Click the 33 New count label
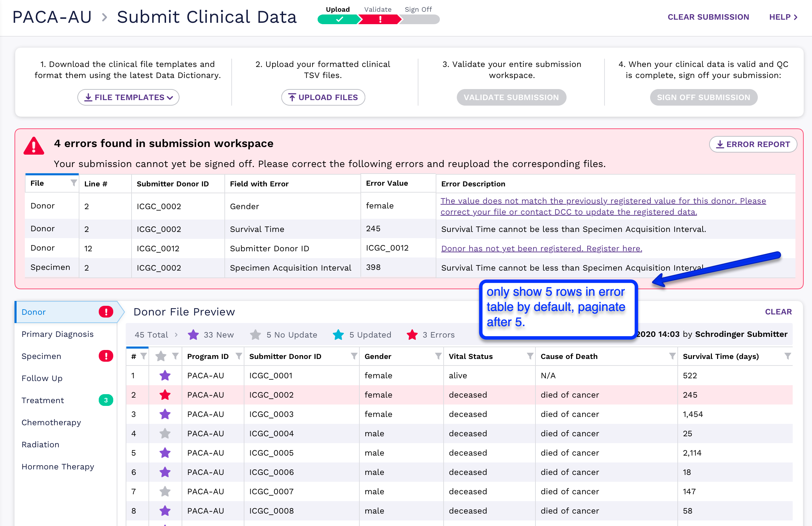Screen dimensions: 812x526 (219, 335)
